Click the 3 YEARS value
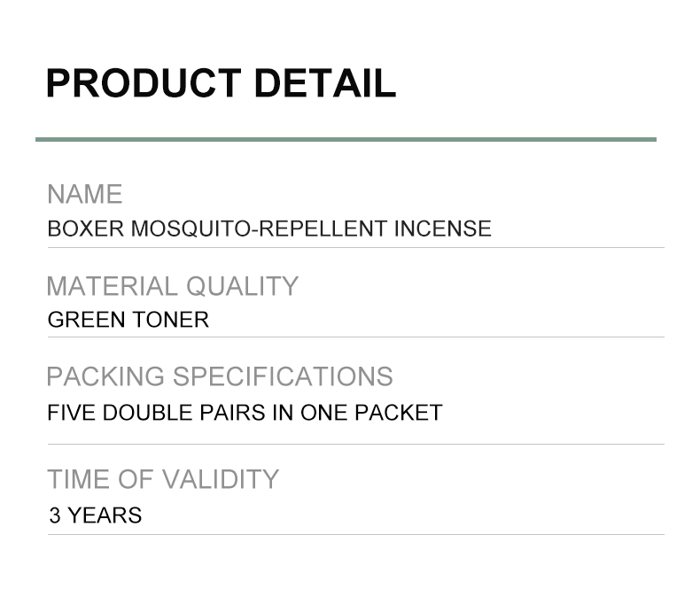This screenshot has width=700, height=589. coord(95,515)
